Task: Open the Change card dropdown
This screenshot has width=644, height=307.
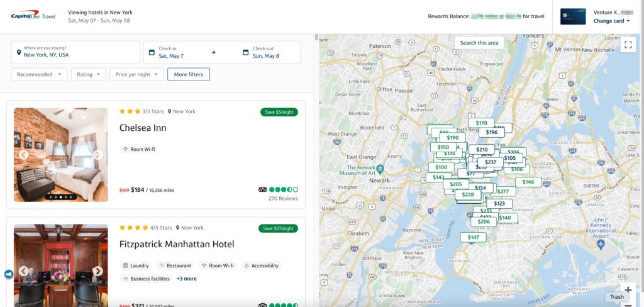Action: (x=611, y=21)
